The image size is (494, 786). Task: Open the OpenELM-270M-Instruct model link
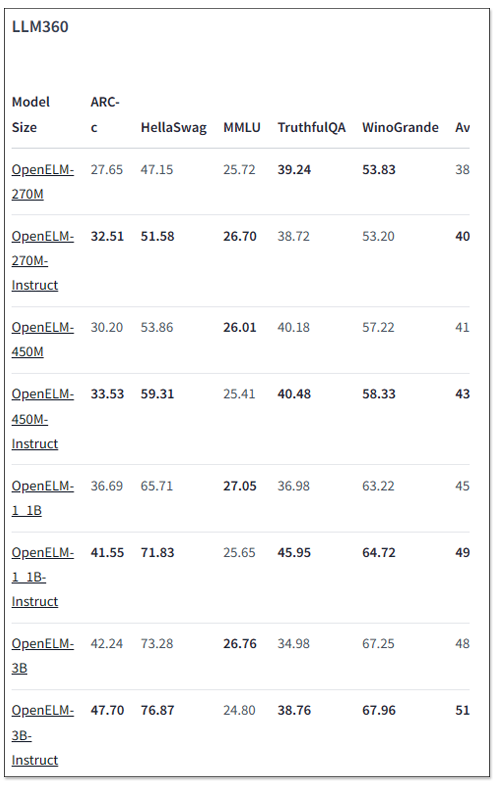pyautogui.click(x=43, y=261)
